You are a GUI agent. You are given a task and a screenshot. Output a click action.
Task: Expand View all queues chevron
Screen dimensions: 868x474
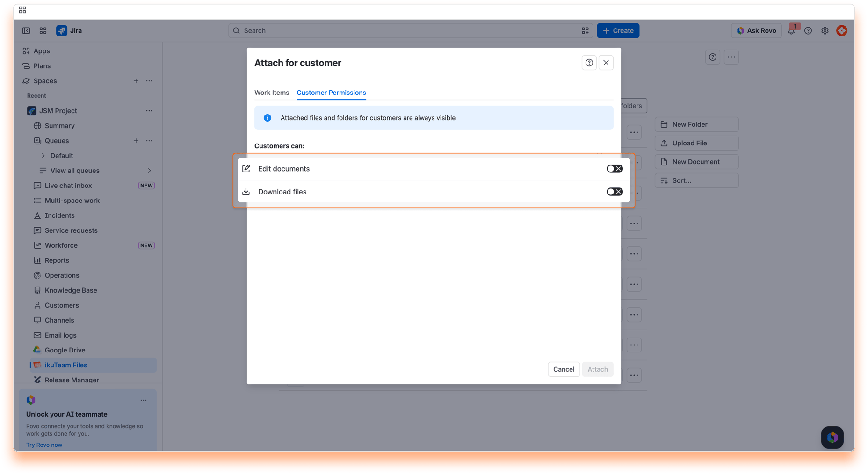click(149, 171)
